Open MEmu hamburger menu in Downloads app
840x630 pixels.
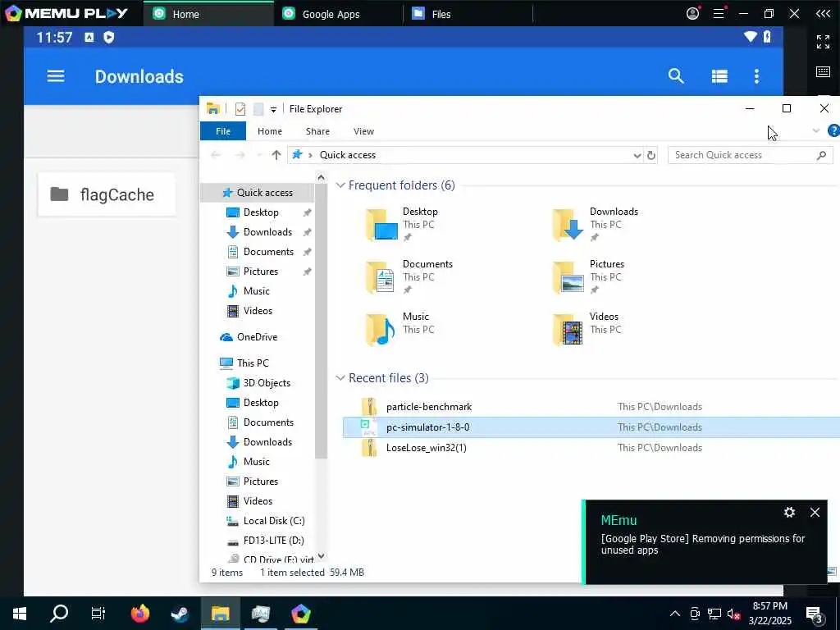[56, 76]
